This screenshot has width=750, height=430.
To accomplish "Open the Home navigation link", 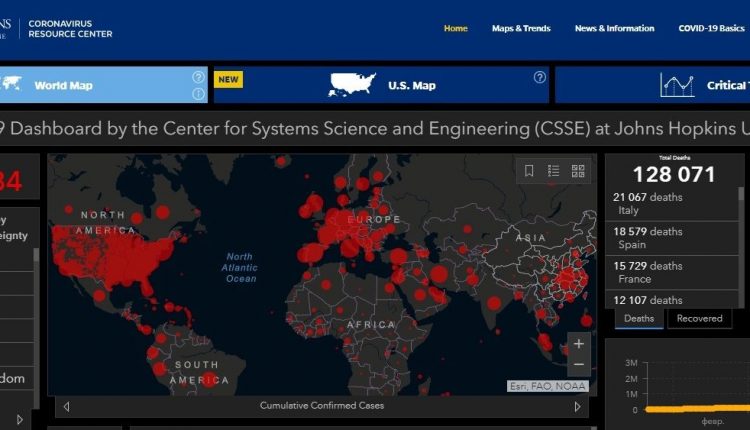I will (x=455, y=28).
